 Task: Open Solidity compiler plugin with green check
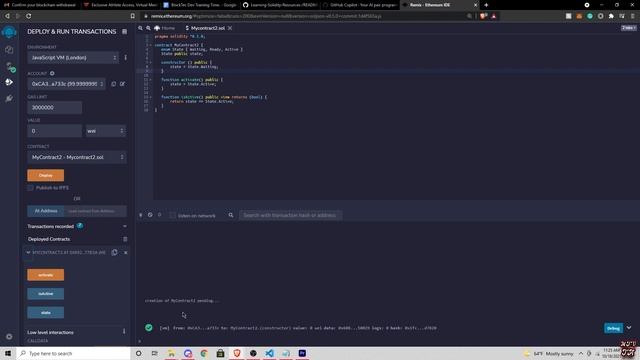pos(10,67)
